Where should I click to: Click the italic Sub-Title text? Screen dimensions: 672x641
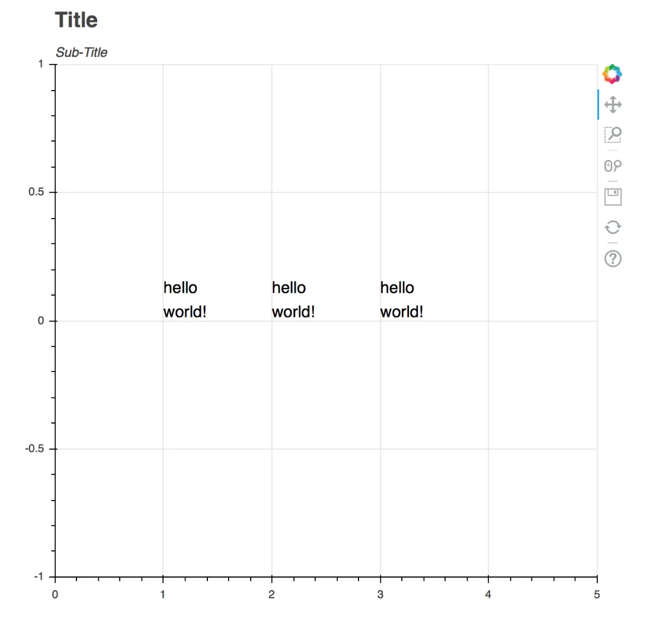(82, 52)
